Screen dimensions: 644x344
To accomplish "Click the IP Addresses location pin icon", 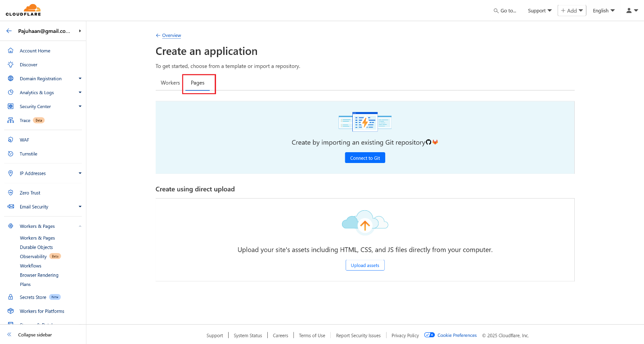I will (x=11, y=173).
